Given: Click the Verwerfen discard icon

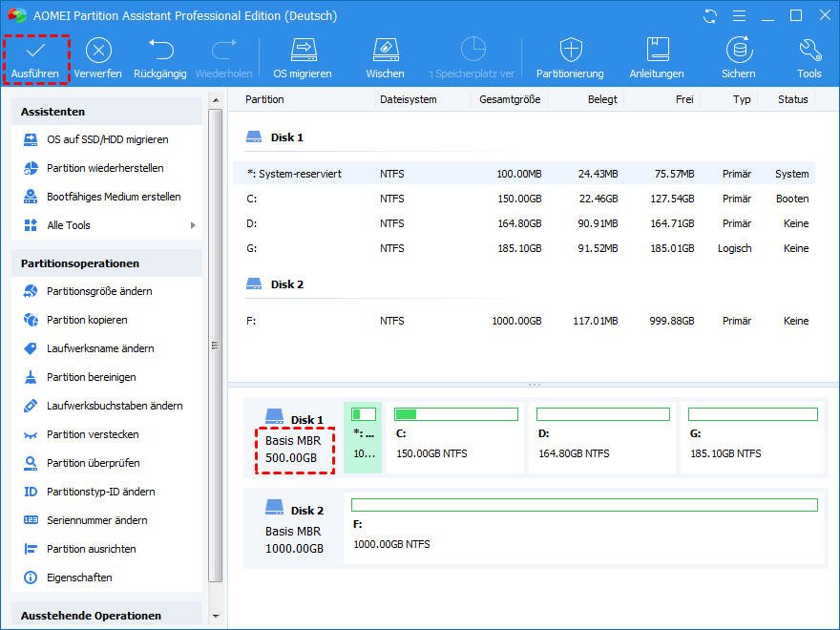Looking at the screenshot, I should (x=98, y=52).
